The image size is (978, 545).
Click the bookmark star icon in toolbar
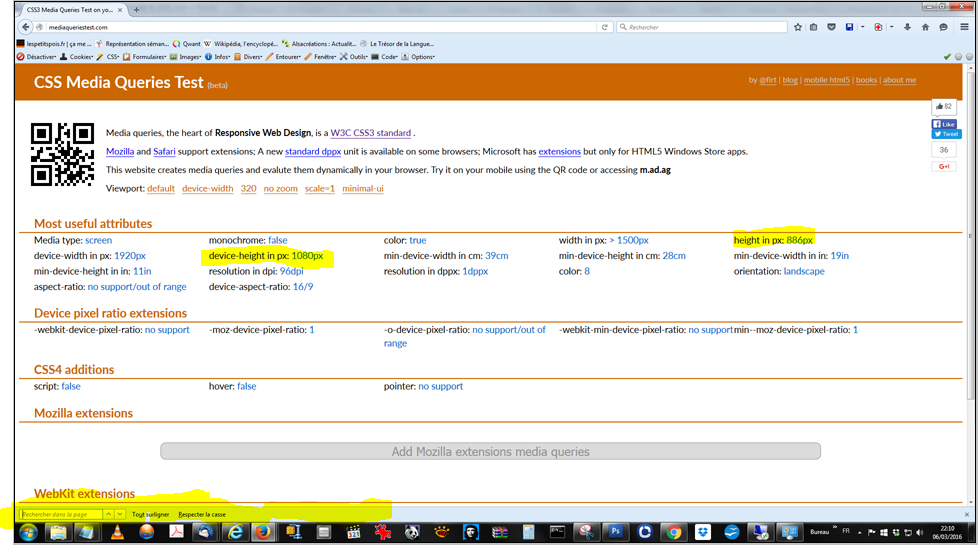pos(798,27)
